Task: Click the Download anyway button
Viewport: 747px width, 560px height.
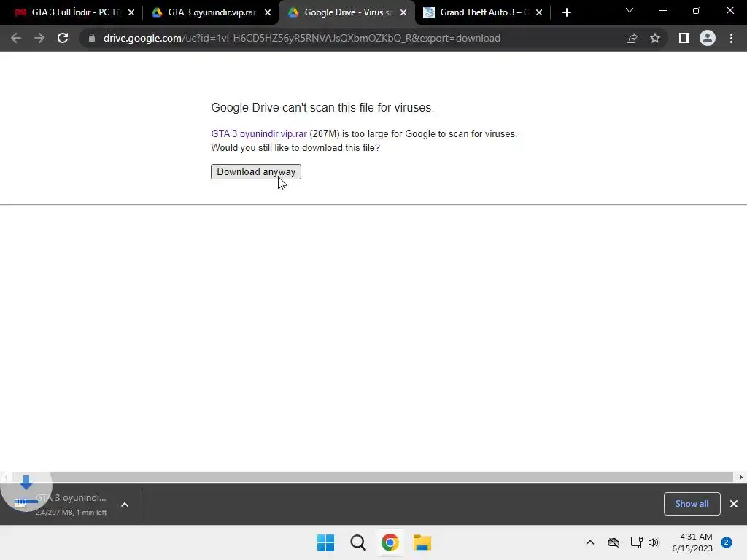Action: (x=256, y=172)
